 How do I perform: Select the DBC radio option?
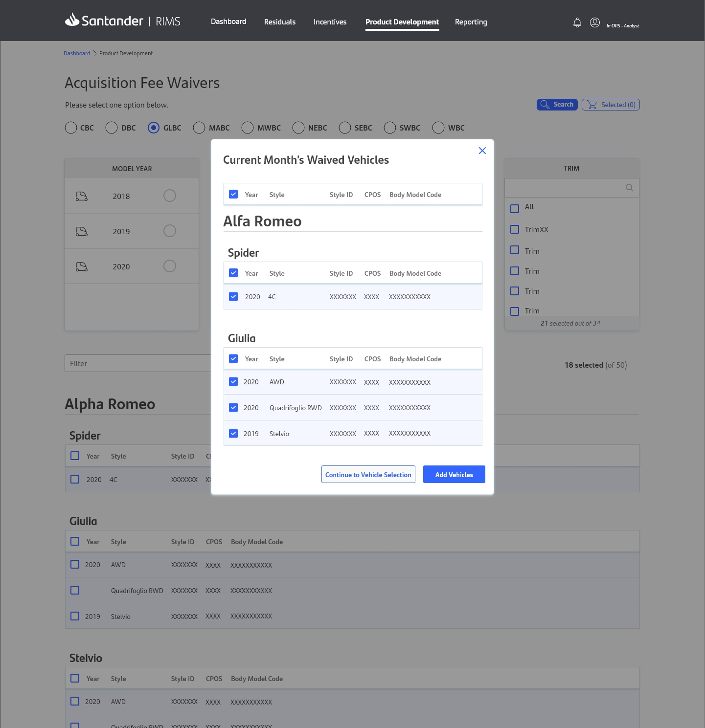(x=112, y=128)
